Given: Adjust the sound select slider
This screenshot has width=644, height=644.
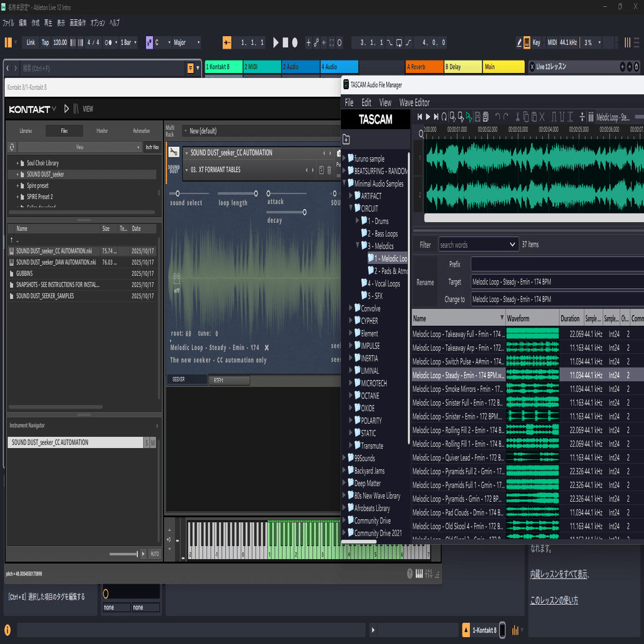Looking at the screenshot, I should point(177,193).
